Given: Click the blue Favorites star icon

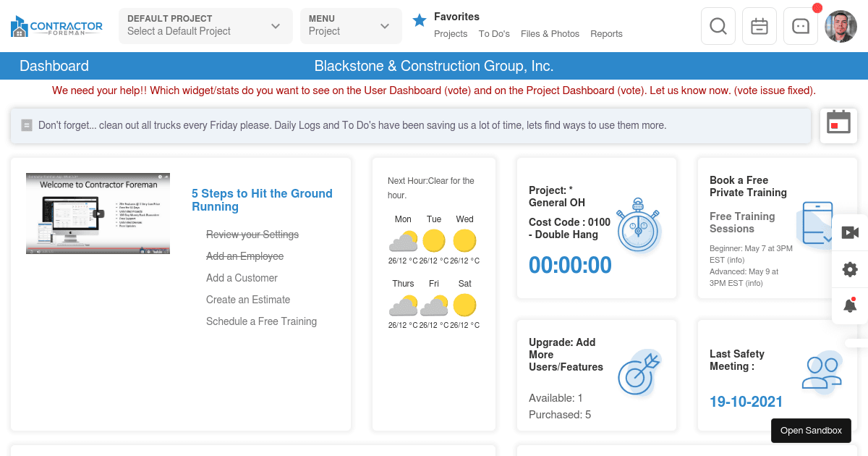Looking at the screenshot, I should (420, 20).
